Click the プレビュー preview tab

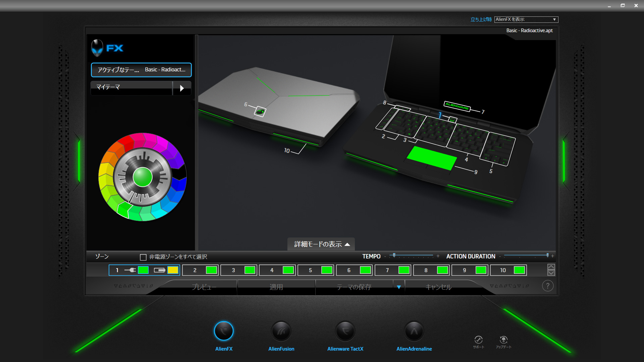pos(204,287)
